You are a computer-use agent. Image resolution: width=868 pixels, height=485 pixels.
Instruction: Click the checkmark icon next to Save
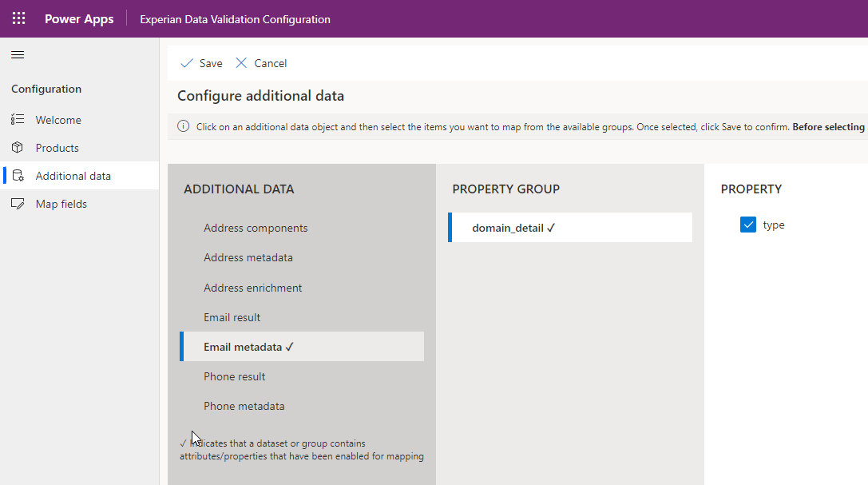(186, 62)
